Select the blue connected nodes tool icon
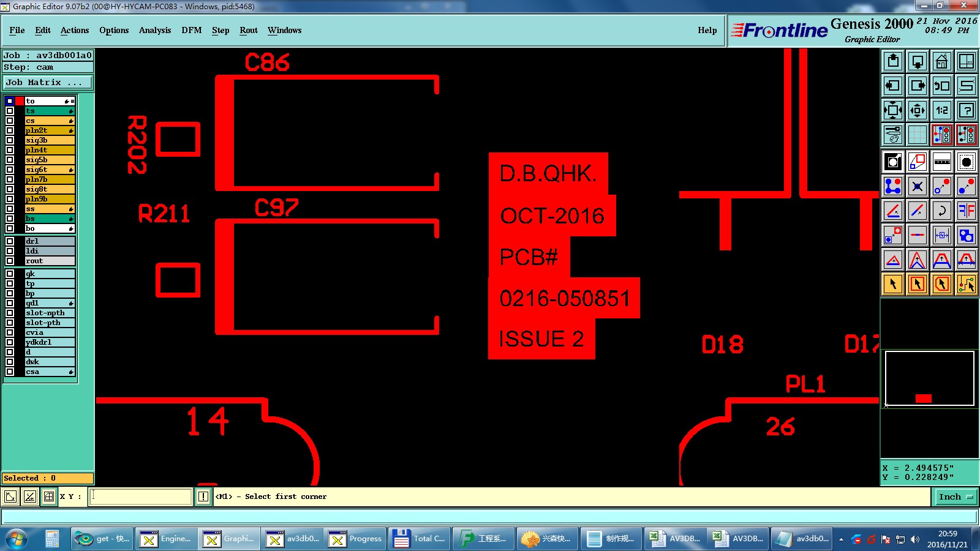The width and height of the screenshot is (980, 551). (x=893, y=186)
